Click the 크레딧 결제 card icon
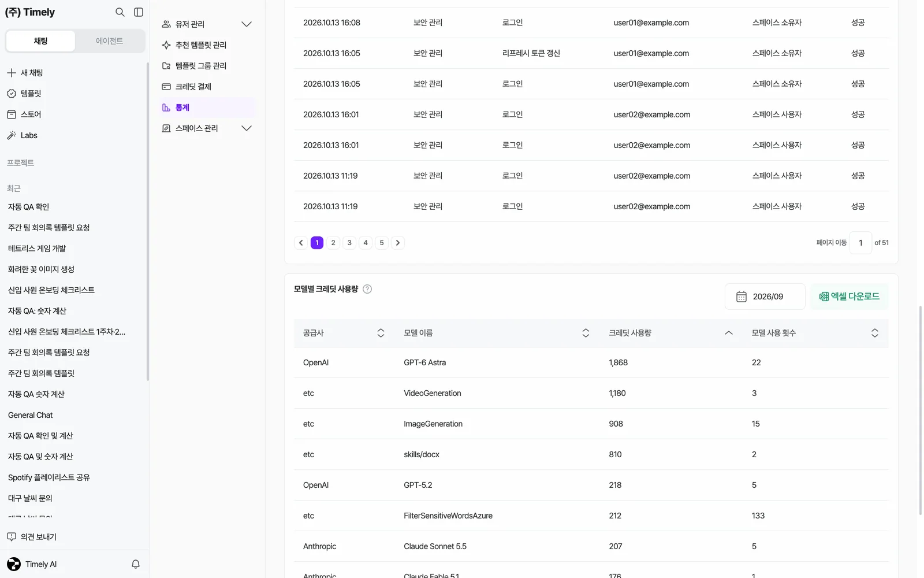924x578 pixels. pos(166,87)
